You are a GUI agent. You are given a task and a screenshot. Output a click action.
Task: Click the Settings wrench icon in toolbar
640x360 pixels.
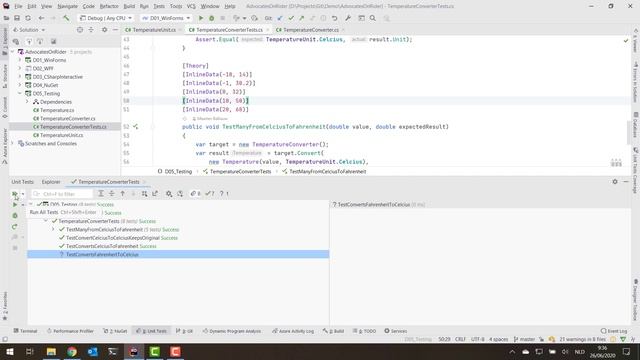(x=348, y=18)
